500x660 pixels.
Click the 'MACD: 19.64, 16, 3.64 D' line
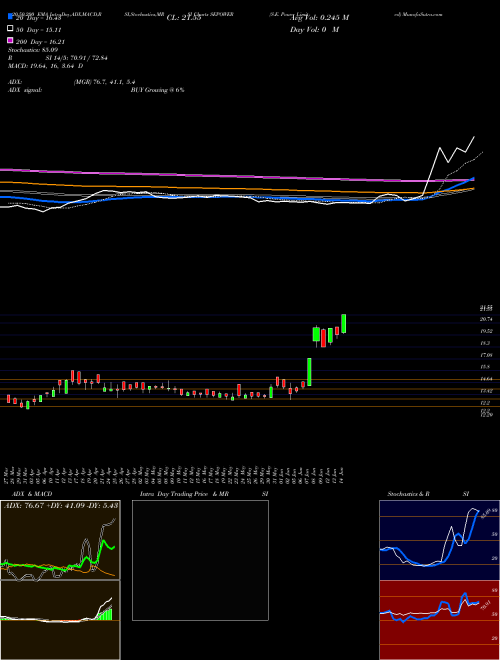(45, 66)
